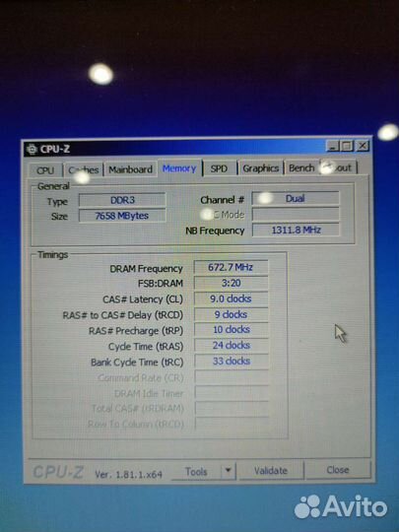The height and width of the screenshot is (532, 399).
Task: Click the empty Command Rate field
Action: pos(232,377)
